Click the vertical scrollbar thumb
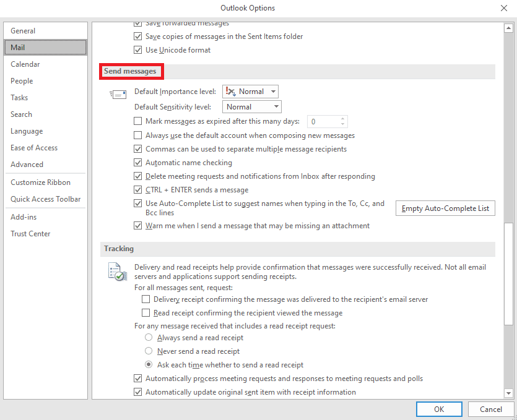The height and width of the screenshot is (420, 517). coord(508,274)
